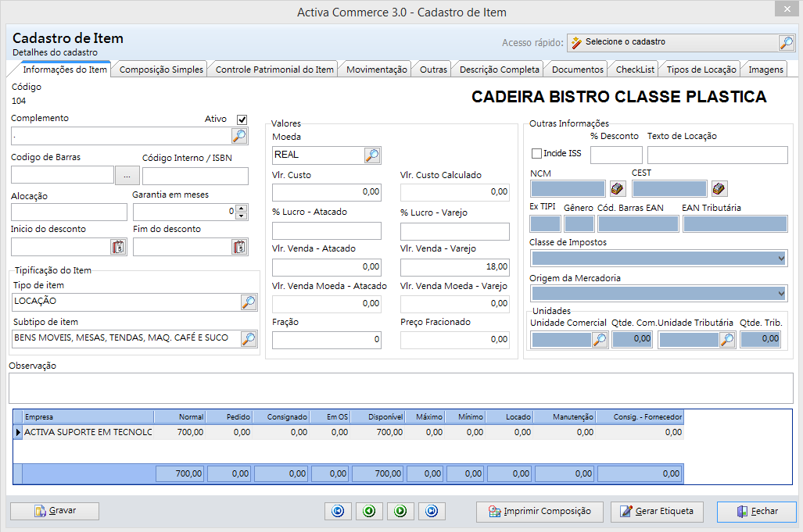Image resolution: width=803 pixels, height=532 pixels.
Task: Enable the Incide ISS checkbox
Action: point(536,154)
